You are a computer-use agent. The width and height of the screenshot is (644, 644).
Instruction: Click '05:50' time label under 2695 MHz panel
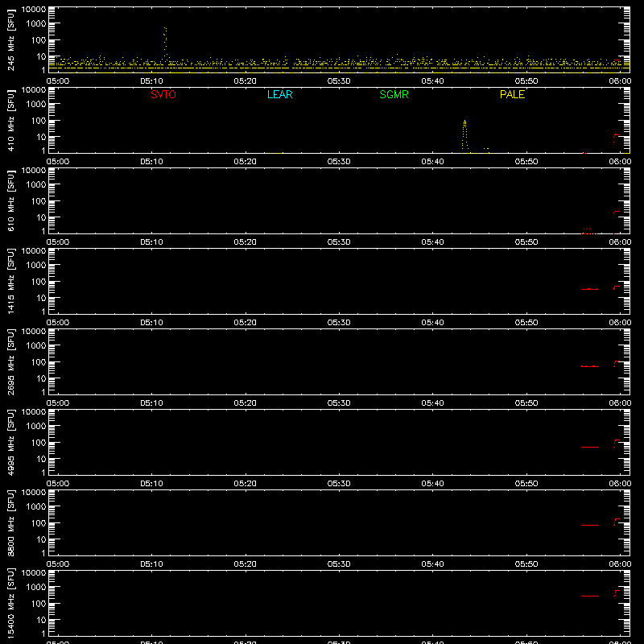pos(526,403)
